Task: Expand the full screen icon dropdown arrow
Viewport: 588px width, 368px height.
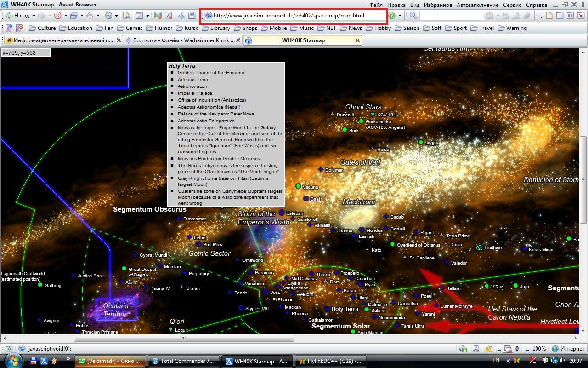Action: pos(147,16)
